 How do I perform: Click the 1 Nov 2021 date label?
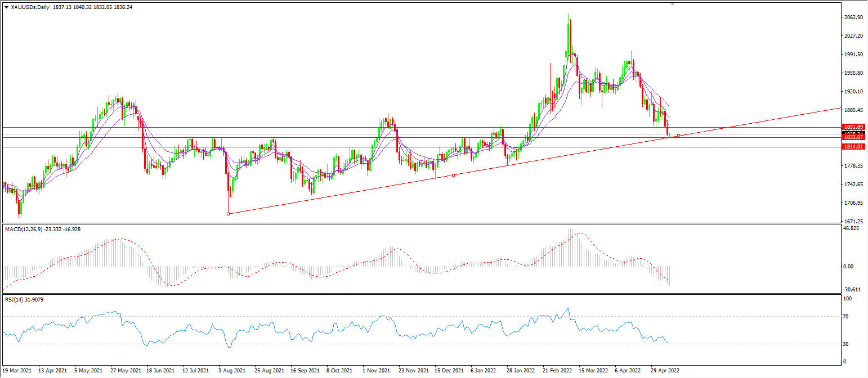[x=377, y=371]
